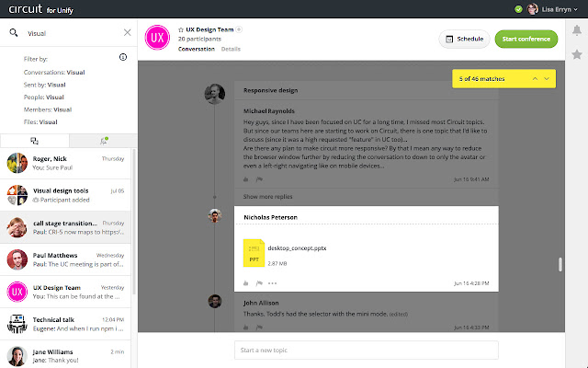588x368 pixels.
Task: Clear the search field with the X icon
Action: click(x=127, y=33)
